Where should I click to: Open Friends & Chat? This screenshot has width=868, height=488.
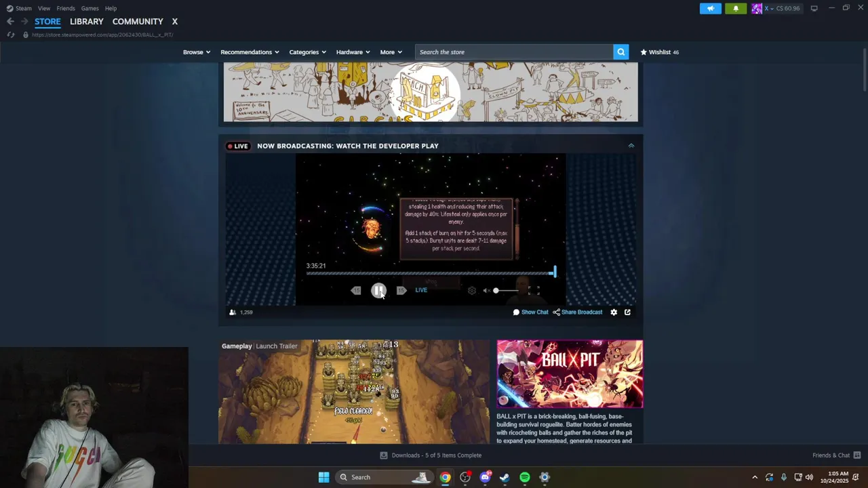(836, 455)
